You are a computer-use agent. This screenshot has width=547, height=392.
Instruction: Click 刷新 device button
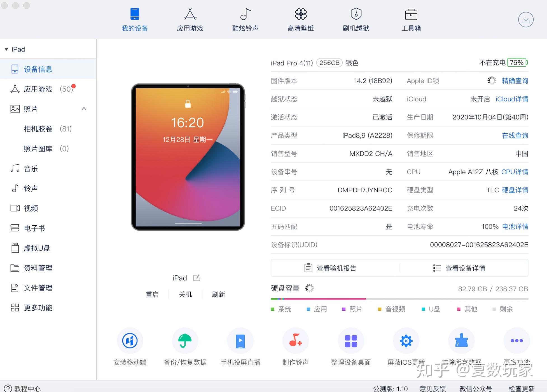click(x=218, y=294)
